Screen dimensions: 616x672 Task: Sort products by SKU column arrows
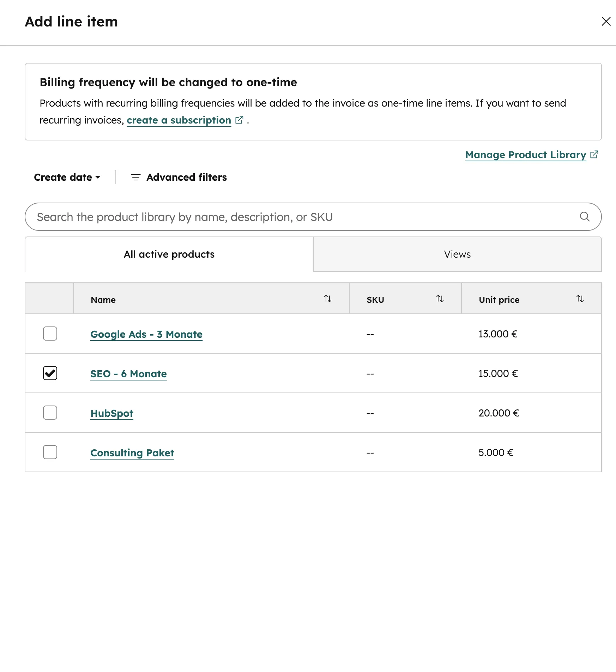coord(440,299)
